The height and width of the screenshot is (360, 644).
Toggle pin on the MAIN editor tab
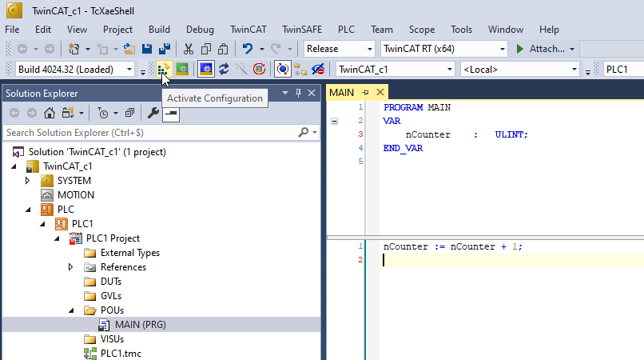[366, 93]
